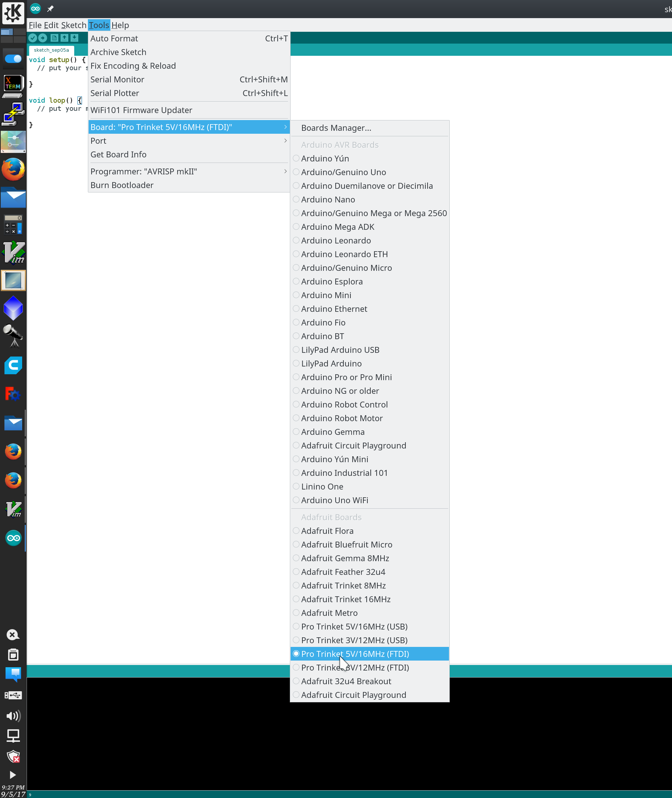Click the Arduino task icon in the panel
The height and width of the screenshot is (798, 672).
[x=13, y=538]
